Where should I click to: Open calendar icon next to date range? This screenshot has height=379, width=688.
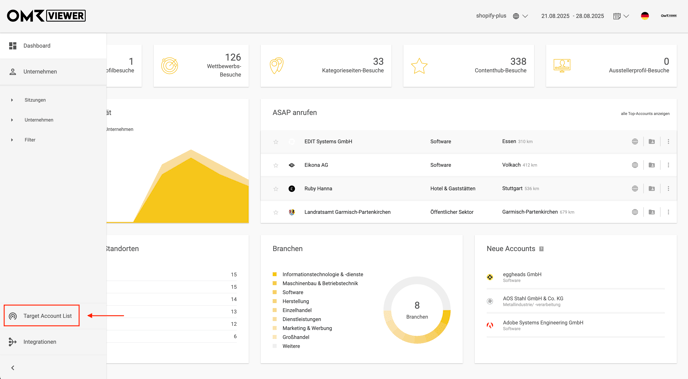[x=617, y=16]
